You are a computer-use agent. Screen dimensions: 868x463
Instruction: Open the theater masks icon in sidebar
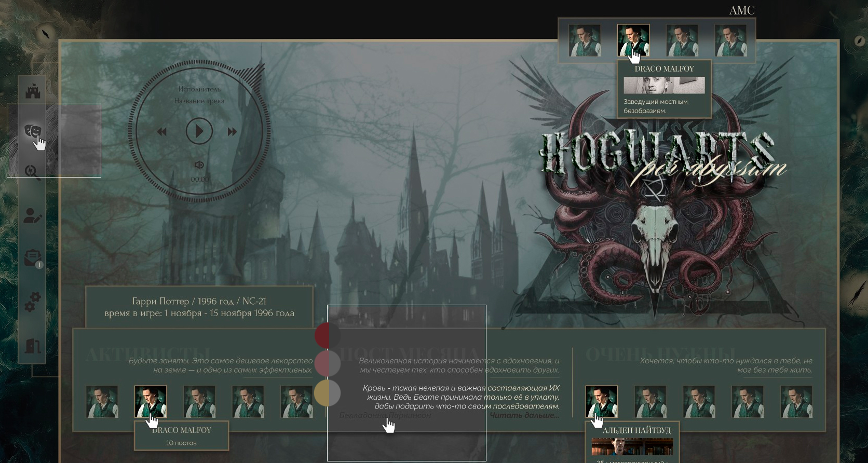(x=32, y=131)
